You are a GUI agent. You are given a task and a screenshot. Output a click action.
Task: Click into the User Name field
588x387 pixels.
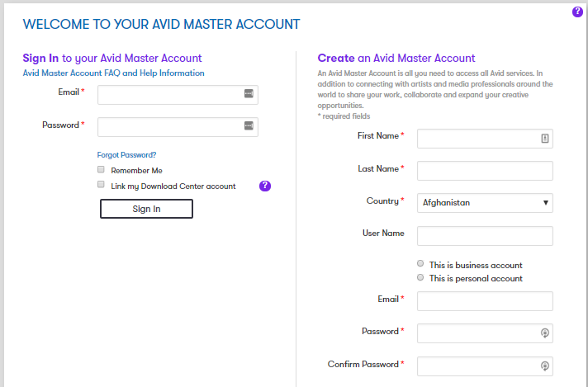[485, 236]
